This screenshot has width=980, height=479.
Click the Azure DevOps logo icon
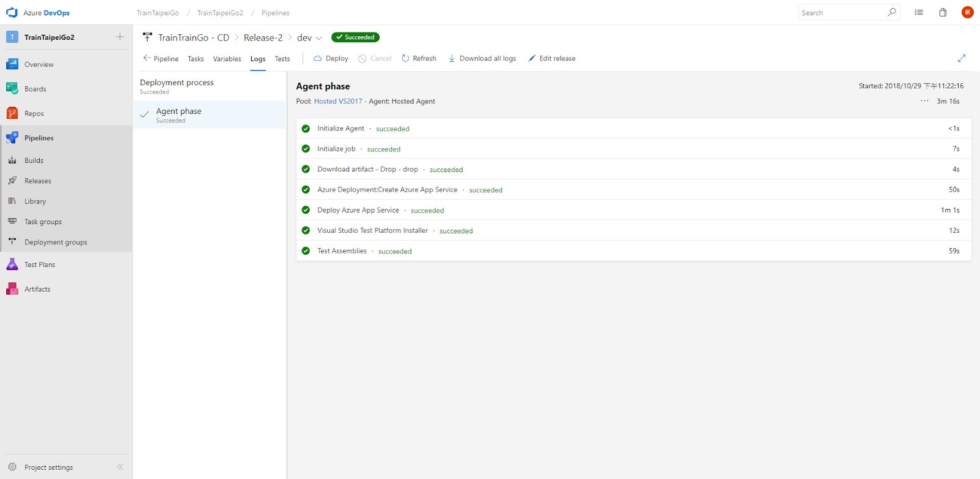12,12
